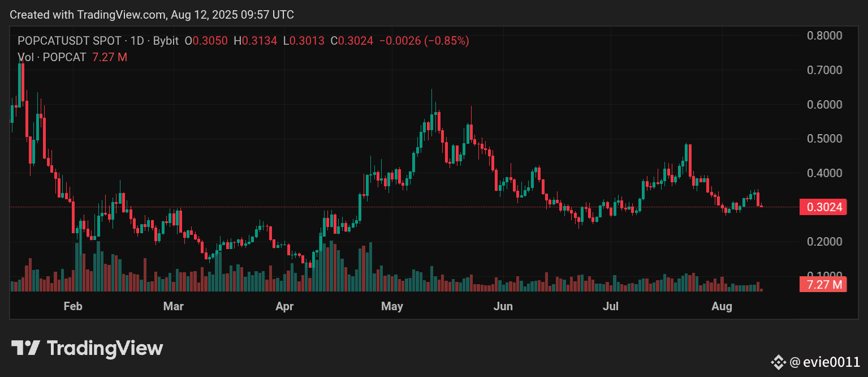Click the red 7.27 M volume label

[x=823, y=285]
